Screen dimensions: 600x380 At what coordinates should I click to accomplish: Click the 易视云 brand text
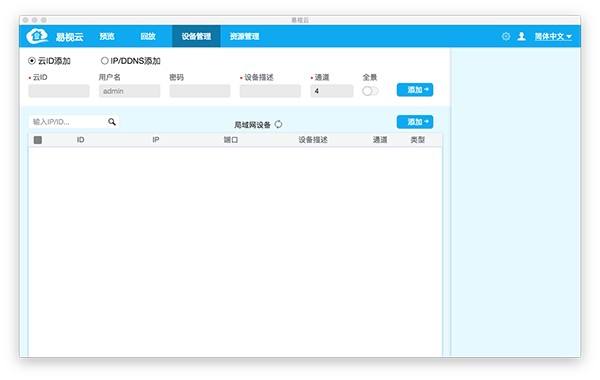click(70, 37)
